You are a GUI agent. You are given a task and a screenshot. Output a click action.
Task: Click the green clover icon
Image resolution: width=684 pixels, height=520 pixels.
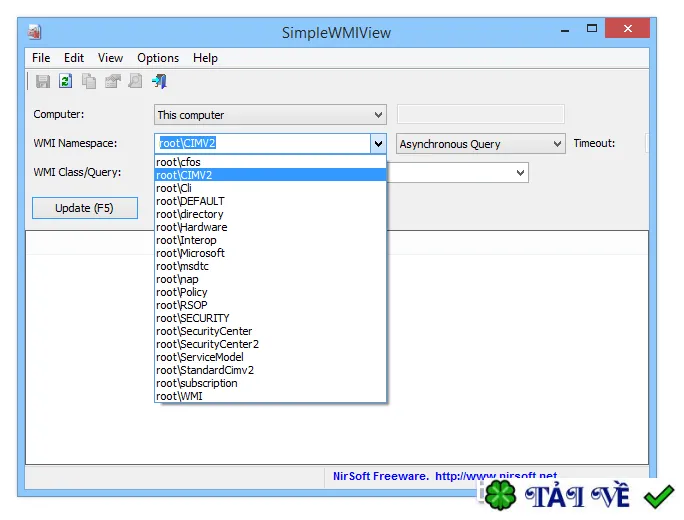(500, 495)
